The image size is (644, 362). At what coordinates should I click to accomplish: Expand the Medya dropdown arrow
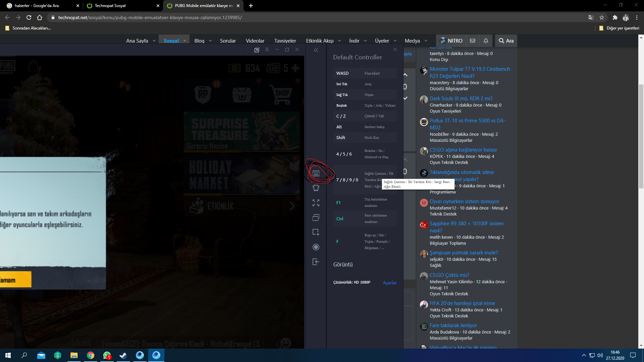click(x=426, y=41)
